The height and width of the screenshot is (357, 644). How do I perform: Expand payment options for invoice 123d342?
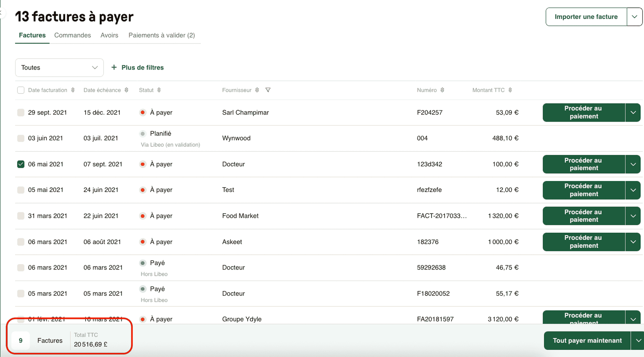click(x=633, y=164)
